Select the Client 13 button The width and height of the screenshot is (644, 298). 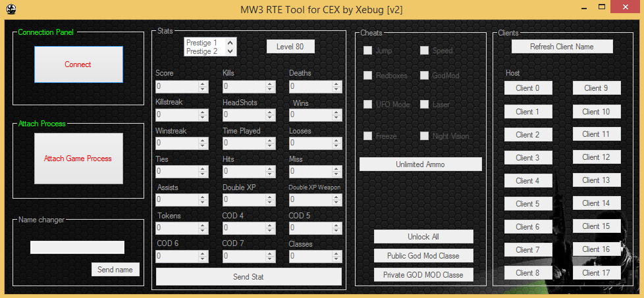(x=597, y=180)
